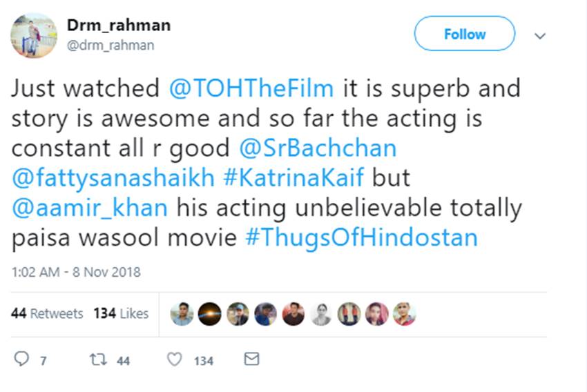
Task: Click the envelope direct message icon
Action: point(252,359)
